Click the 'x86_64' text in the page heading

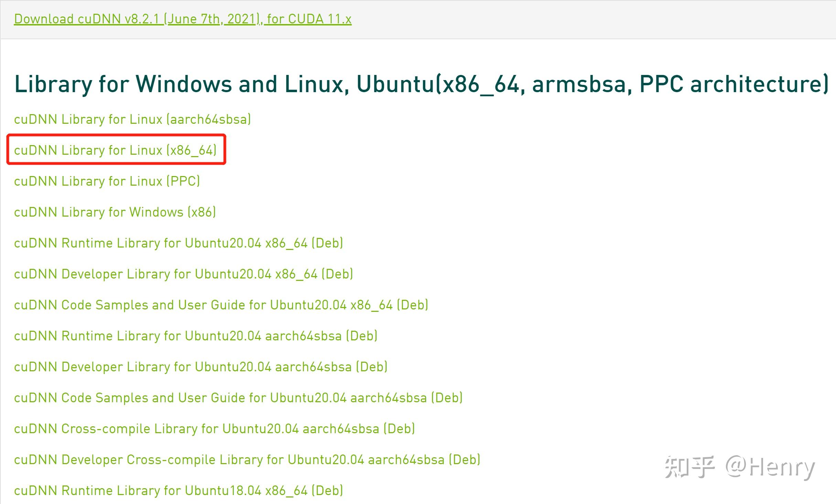click(480, 84)
